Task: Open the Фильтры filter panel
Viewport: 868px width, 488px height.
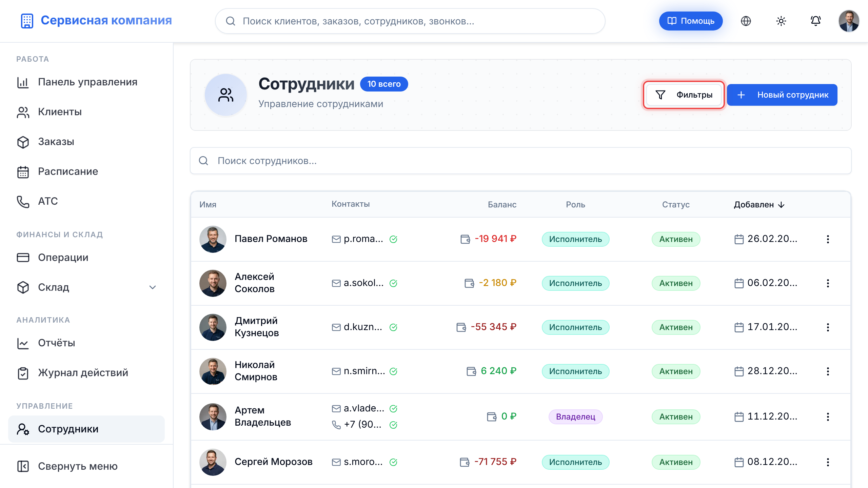Action: pos(684,95)
